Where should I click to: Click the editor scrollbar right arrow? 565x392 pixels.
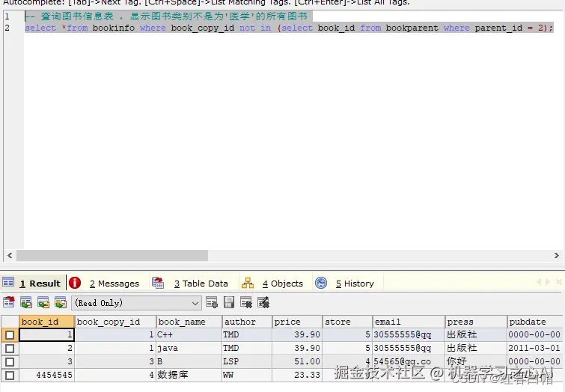coord(556,255)
